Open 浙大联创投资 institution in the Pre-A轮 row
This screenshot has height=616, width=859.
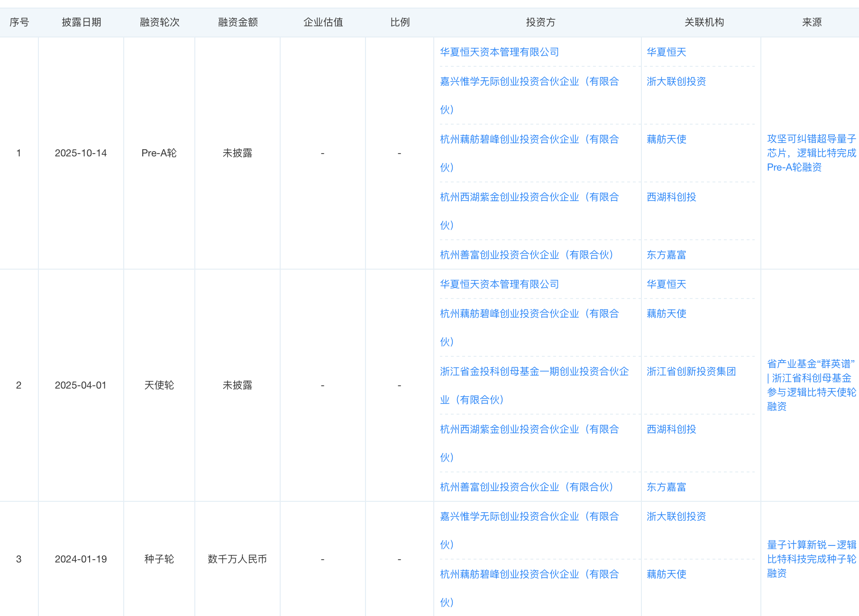pos(676,82)
